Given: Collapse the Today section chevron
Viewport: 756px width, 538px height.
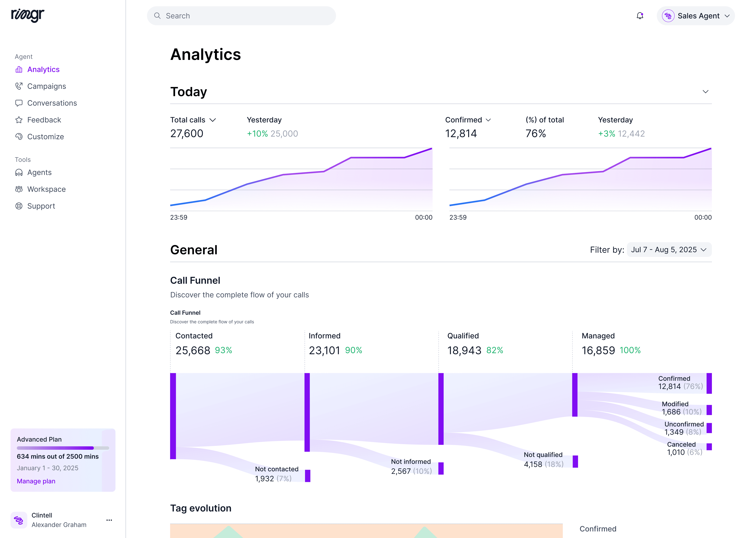Looking at the screenshot, I should point(705,92).
